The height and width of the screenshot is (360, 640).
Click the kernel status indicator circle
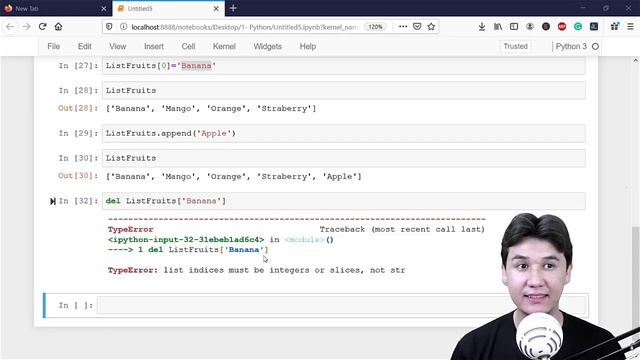[x=596, y=47]
